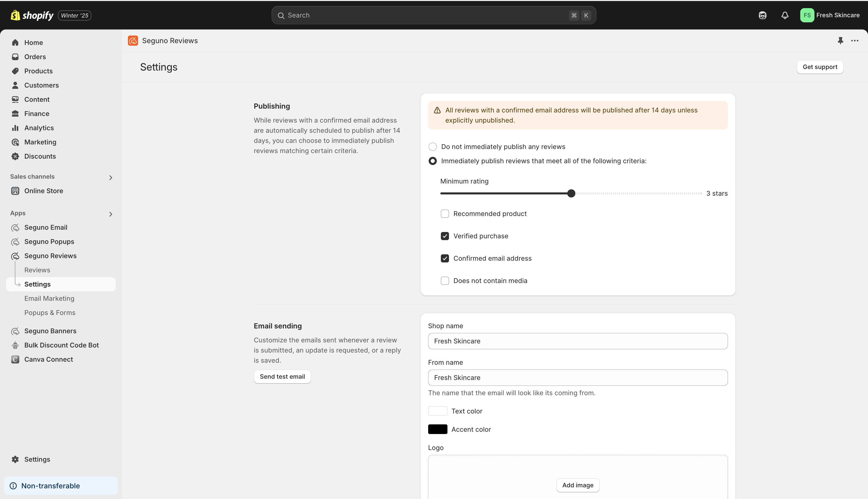Click the Minimum rating slider handle
The width and height of the screenshot is (868, 499).
click(x=571, y=193)
